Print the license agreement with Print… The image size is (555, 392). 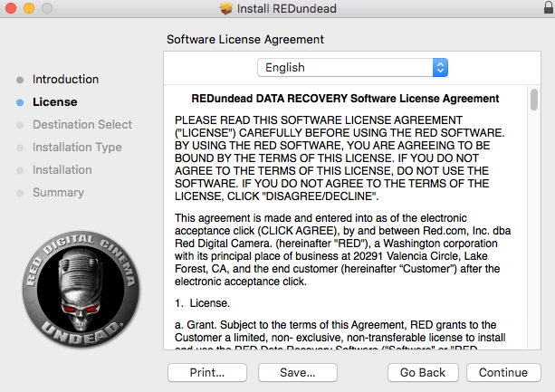click(x=207, y=373)
